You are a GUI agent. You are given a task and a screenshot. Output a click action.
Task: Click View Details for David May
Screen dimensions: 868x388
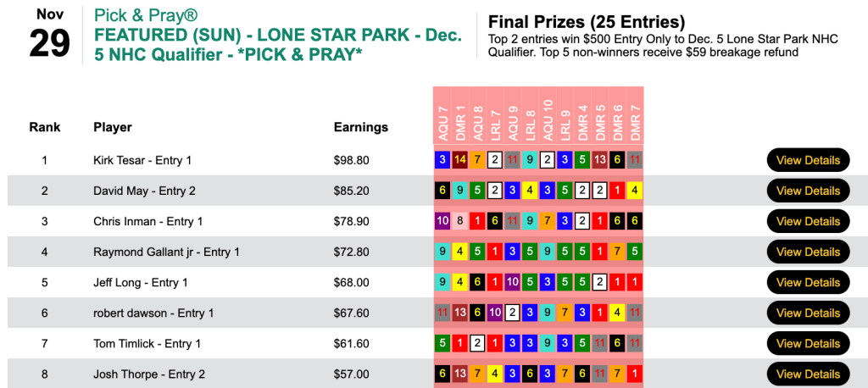pyautogui.click(x=808, y=191)
